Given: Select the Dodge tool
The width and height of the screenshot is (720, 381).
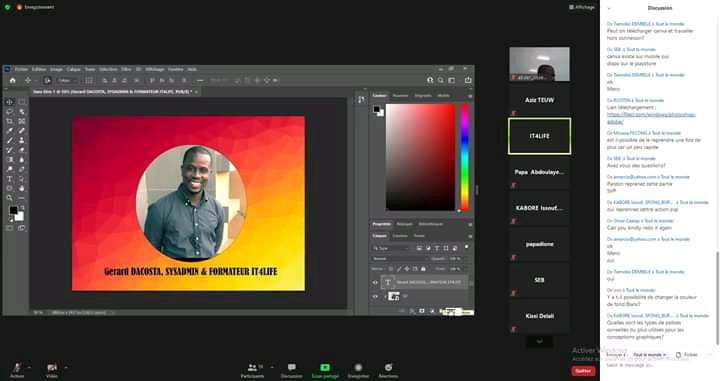Looking at the screenshot, I should (10, 169).
